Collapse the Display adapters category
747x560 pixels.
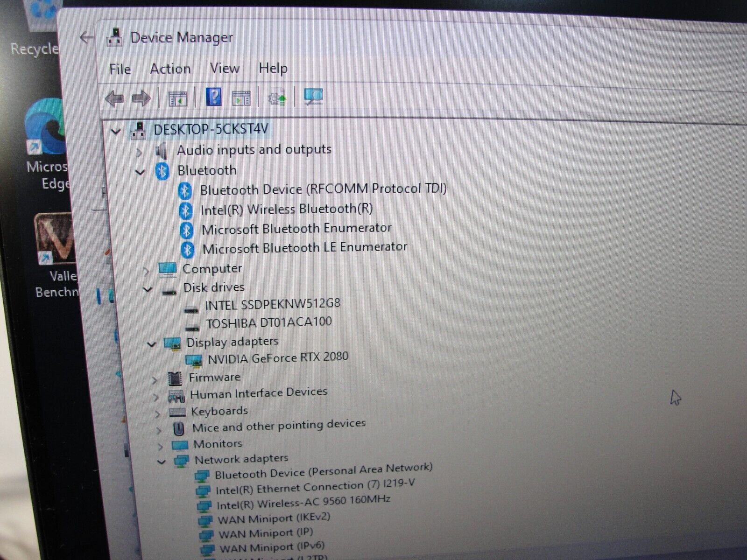[151, 344]
